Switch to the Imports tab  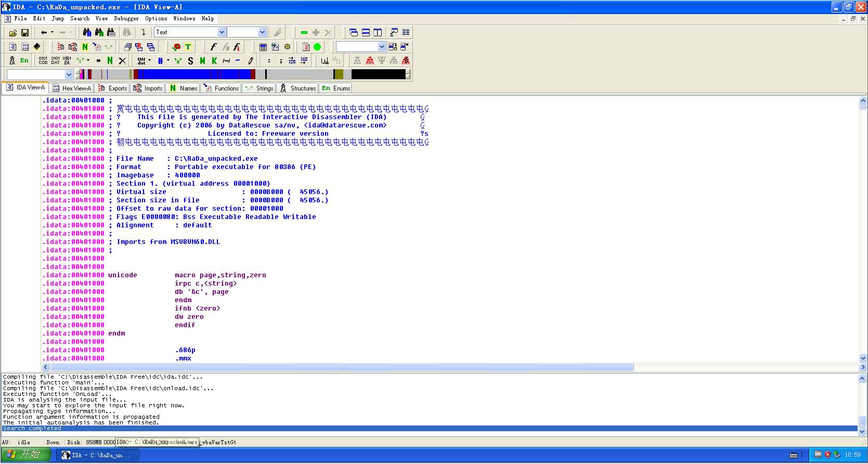pos(148,88)
